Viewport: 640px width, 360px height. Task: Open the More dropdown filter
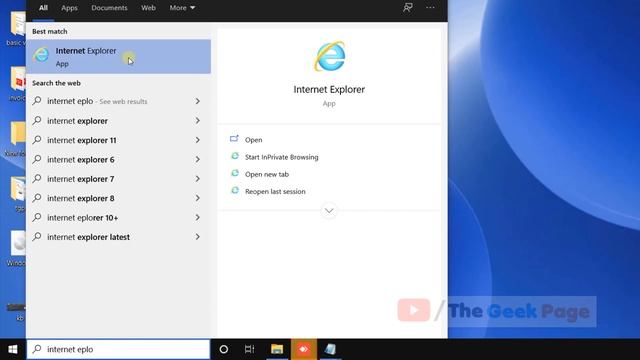pyautogui.click(x=182, y=8)
